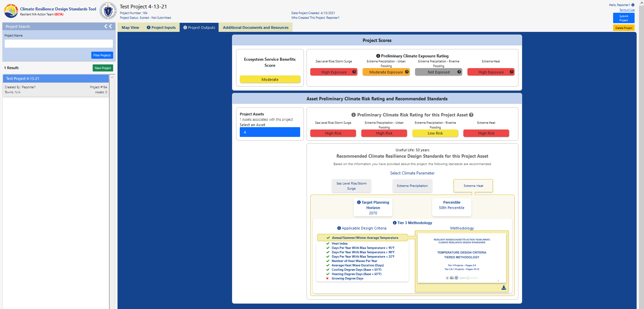This screenshot has height=309, width=644.
Task: Select Heat Index design criterion
Action: pyautogui.click(x=339, y=244)
